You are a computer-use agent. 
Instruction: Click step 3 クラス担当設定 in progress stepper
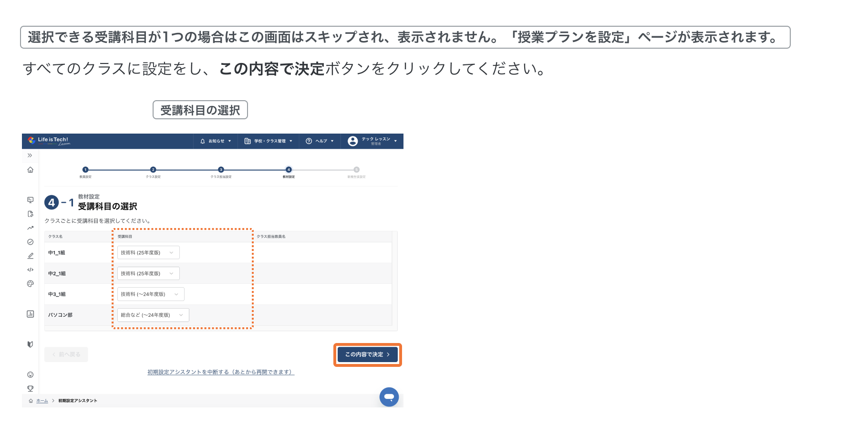click(221, 170)
